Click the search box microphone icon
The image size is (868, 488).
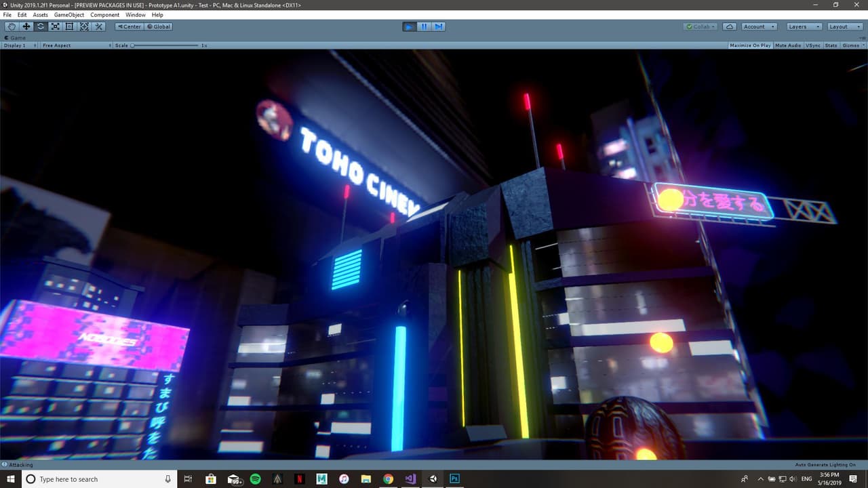pyautogui.click(x=168, y=479)
